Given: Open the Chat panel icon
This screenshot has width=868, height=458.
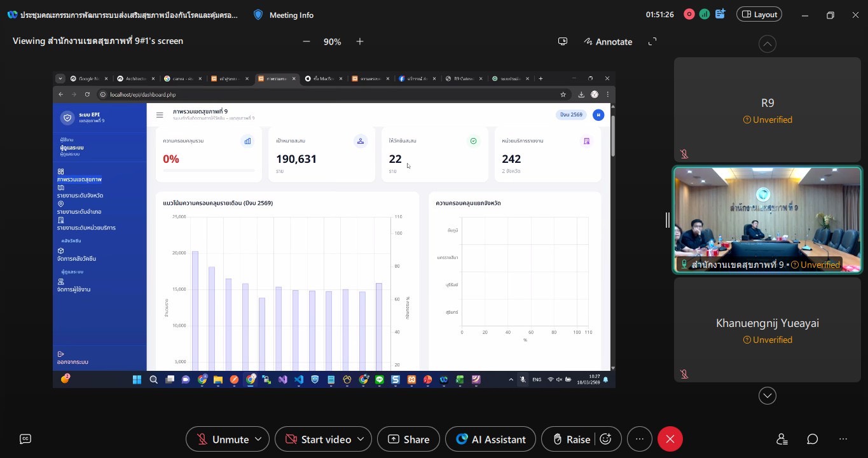Looking at the screenshot, I should tap(813, 439).
